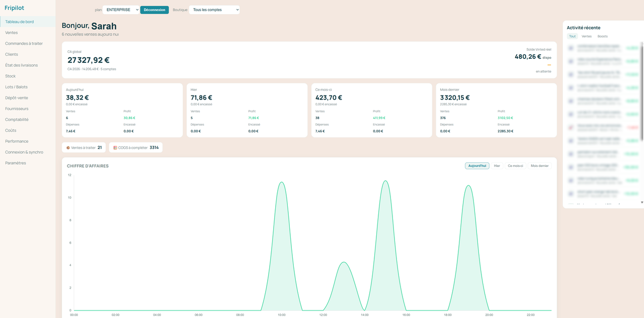Screen dimensions: 644x318
Task: Open Tableau de bord in the sidebar
Action: [28, 22]
